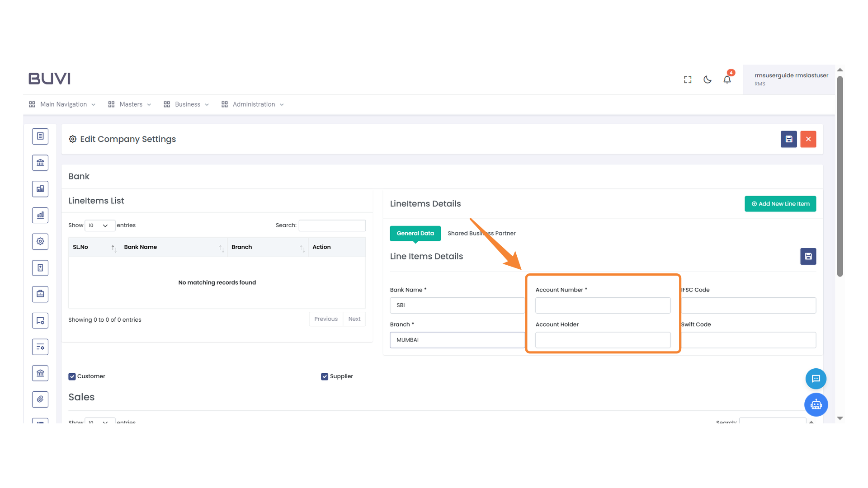Click the document icon at sidebar top
Image resolution: width=868 pixels, height=488 pixels.
(40, 136)
